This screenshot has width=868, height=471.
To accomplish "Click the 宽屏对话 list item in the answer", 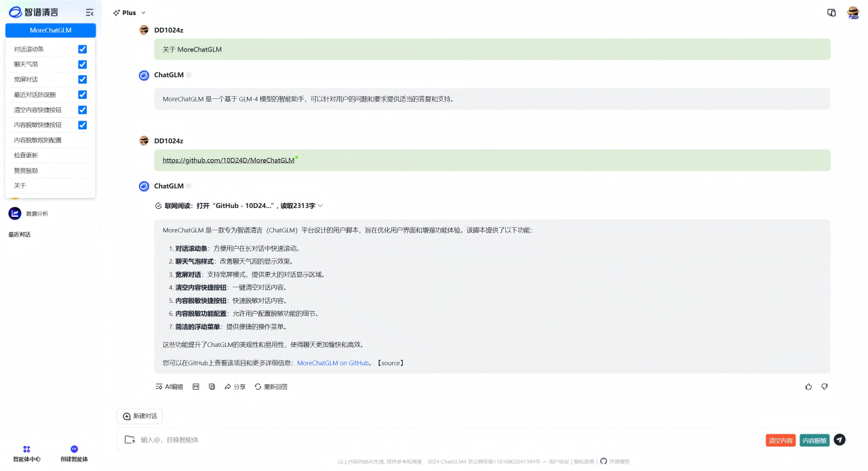I will (250, 274).
